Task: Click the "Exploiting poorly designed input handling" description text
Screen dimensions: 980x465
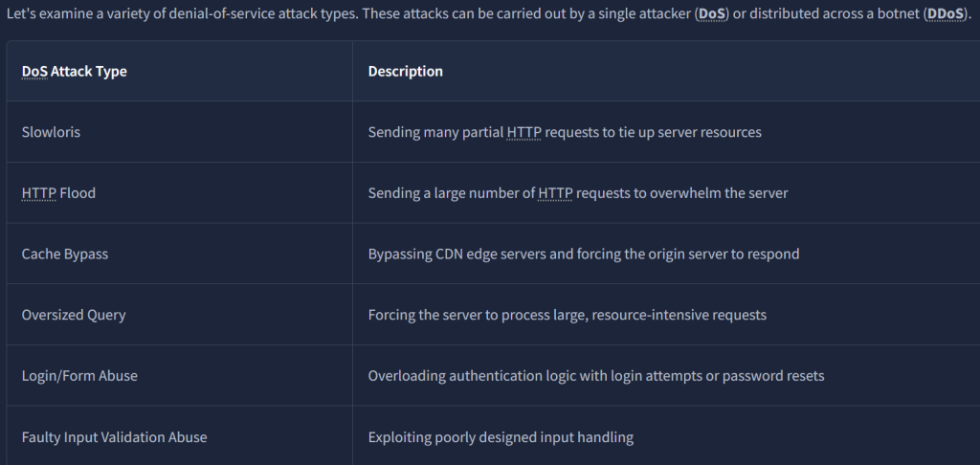Action: pos(501,437)
